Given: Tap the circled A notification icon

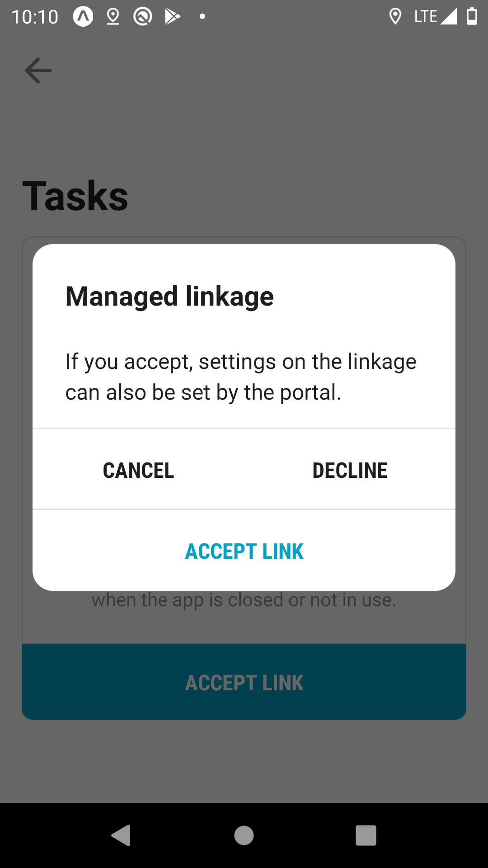Looking at the screenshot, I should point(83,17).
